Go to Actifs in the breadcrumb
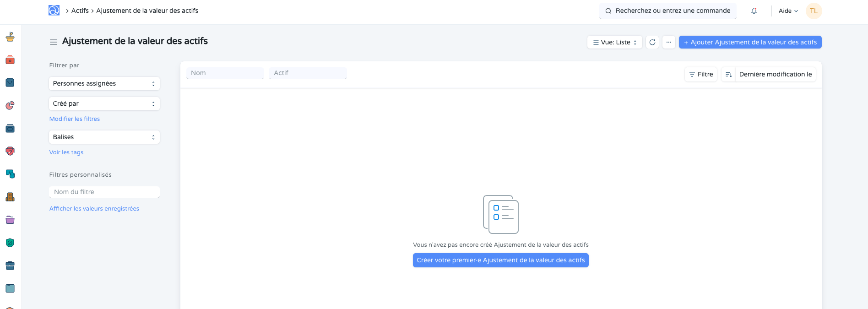 (x=80, y=11)
